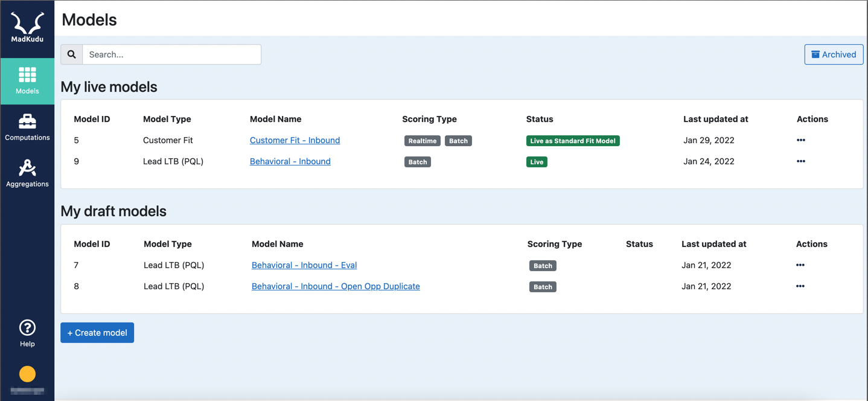868x401 pixels.
Task: Click the Live as Standard Fit Model badge
Action: (573, 141)
